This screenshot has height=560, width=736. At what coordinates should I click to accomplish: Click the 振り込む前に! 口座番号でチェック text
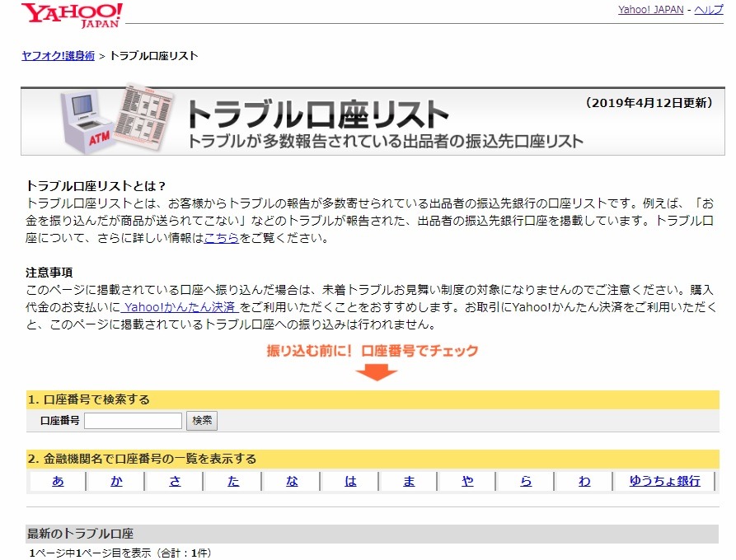[x=373, y=351]
